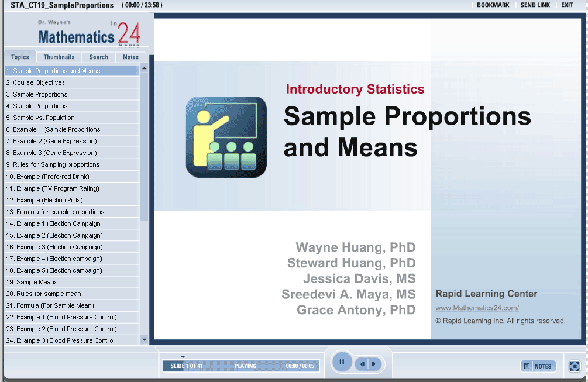Click BOOKMARK in the top bar
588x382 pixels.
493,5
